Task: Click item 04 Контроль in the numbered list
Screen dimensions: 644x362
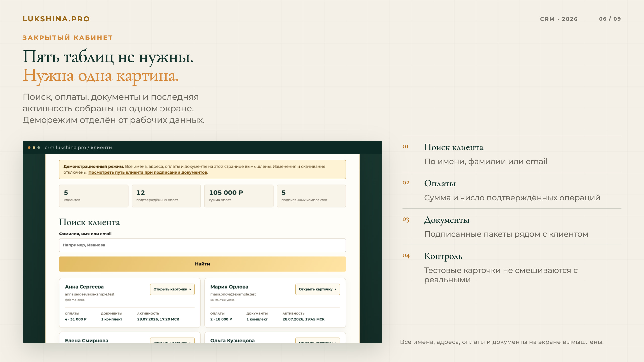Action: coord(443,256)
